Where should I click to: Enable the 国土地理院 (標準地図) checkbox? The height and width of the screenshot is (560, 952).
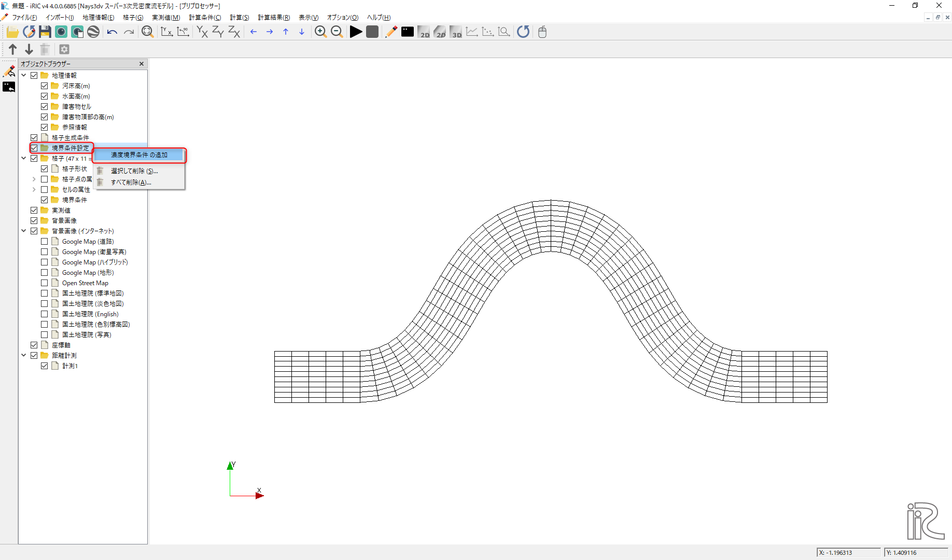coord(45,293)
